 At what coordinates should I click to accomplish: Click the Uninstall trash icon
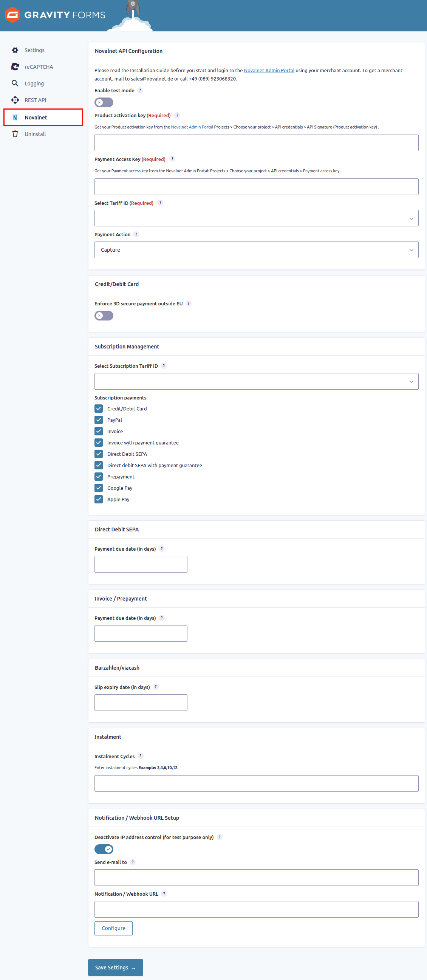pos(15,134)
